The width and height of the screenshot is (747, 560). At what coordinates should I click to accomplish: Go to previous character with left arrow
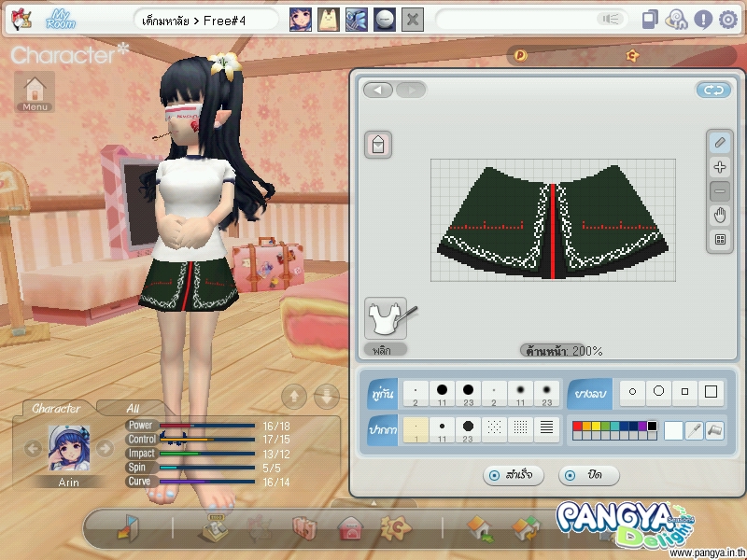coord(33,448)
